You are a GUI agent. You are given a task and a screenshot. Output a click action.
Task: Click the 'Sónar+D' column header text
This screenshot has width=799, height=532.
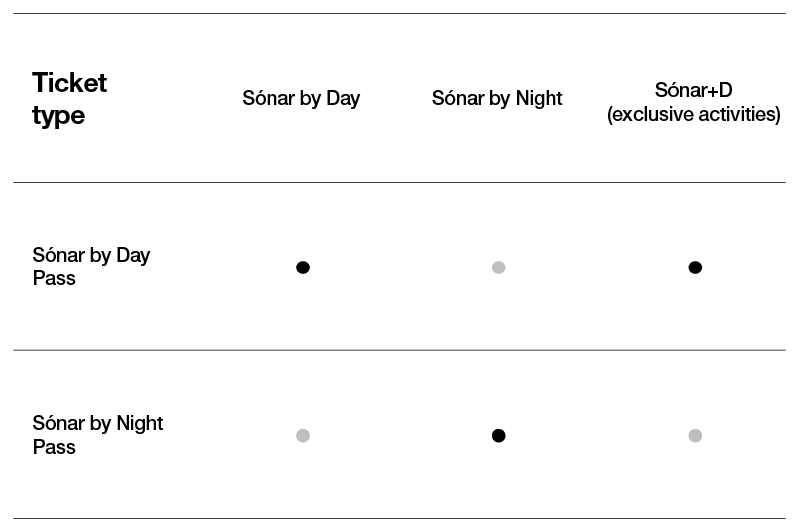[x=693, y=90]
